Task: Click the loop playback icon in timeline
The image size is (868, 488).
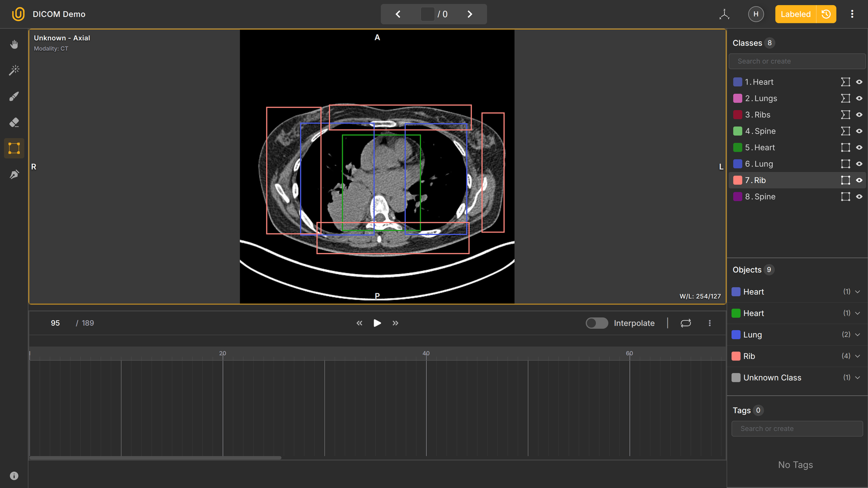Action: 686,323
